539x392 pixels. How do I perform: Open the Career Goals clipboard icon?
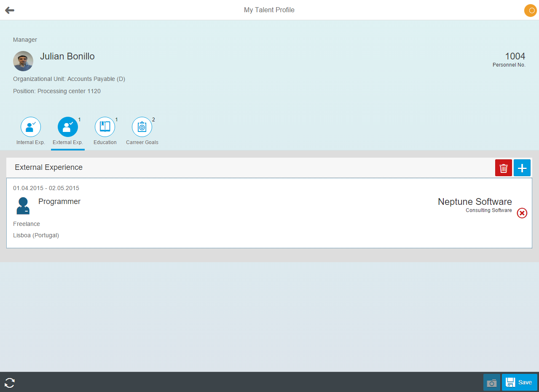(142, 126)
